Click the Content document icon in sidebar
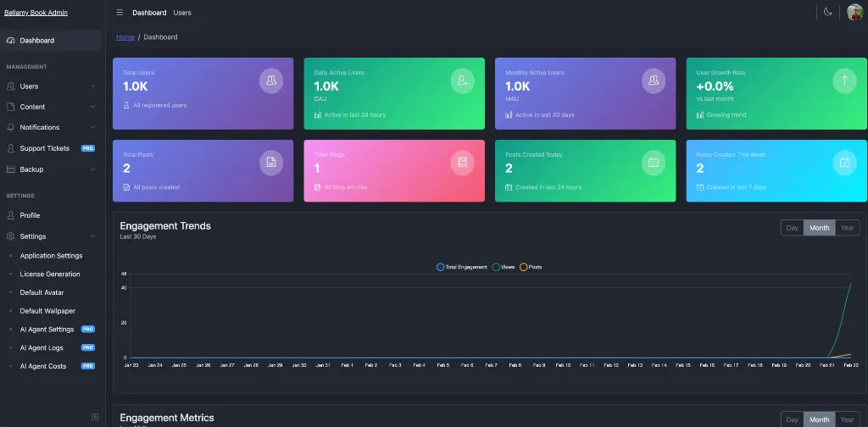This screenshot has width=868, height=427. 10,107
